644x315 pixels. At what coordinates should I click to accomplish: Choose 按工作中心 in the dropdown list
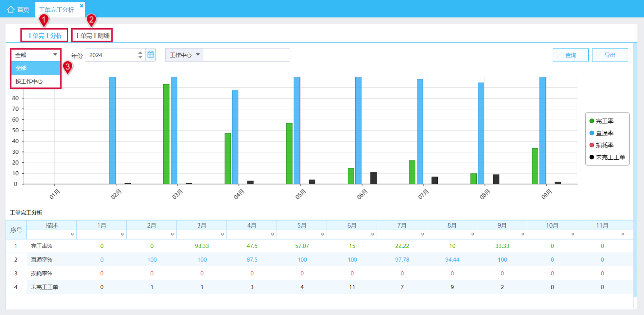[36, 81]
